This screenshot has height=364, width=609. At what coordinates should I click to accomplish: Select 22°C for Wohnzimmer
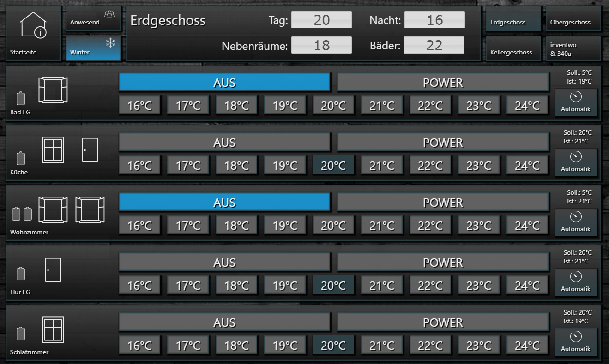point(430,225)
